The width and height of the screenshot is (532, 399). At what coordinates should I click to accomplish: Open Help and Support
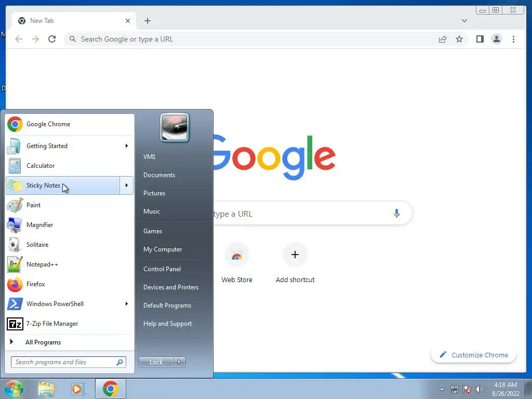167,324
